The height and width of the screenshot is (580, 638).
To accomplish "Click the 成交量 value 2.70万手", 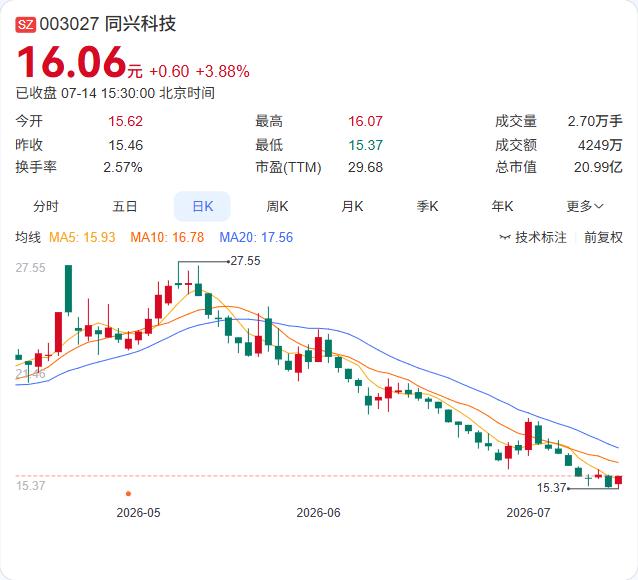I will [x=595, y=121].
